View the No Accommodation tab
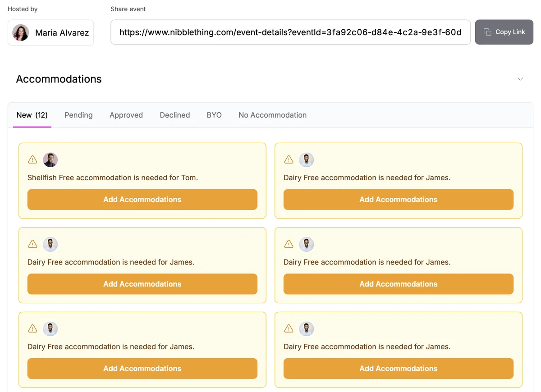The width and height of the screenshot is (541, 392). (x=273, y=115)
